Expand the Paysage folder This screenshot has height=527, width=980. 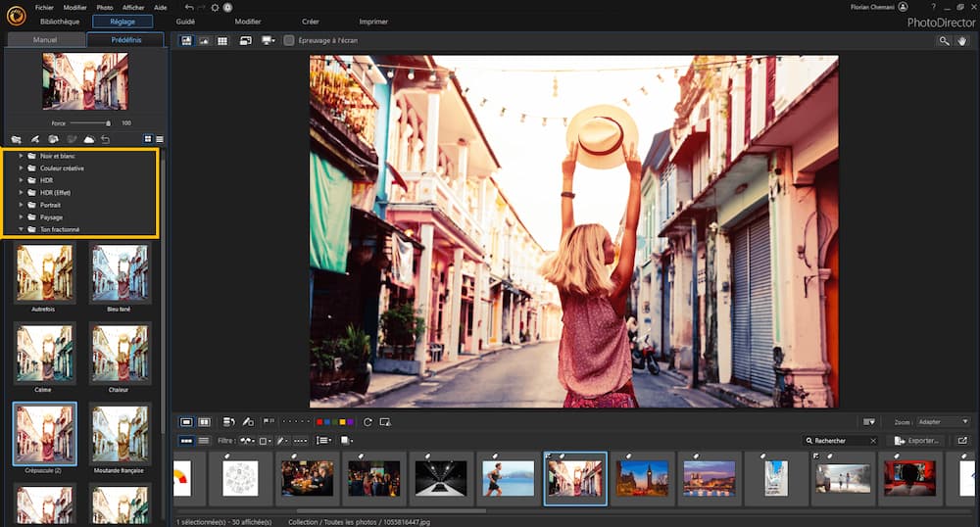coord(21,217)
